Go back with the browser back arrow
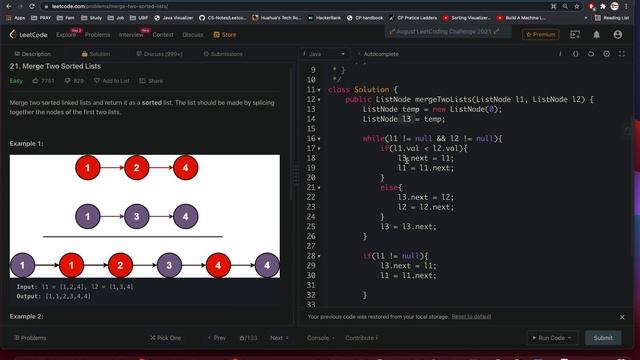The height and width of the screenshot is (360, 640). 9,6
